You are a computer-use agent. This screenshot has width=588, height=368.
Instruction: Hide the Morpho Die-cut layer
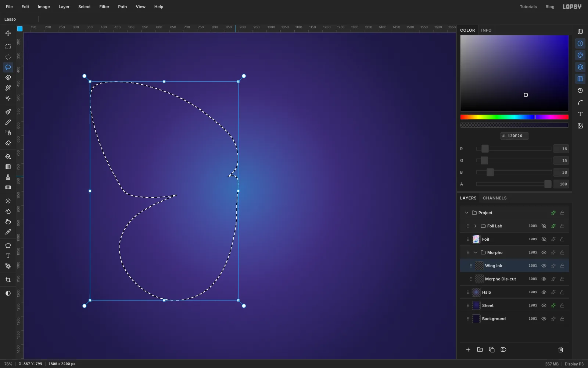point(544,279)
